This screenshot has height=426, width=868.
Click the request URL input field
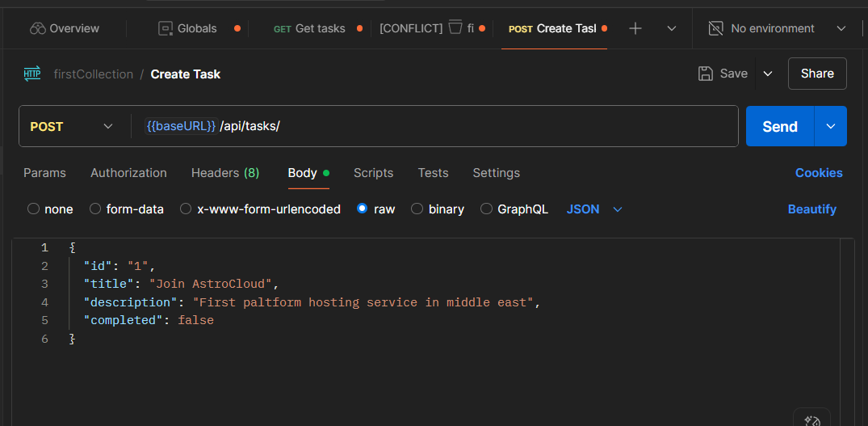(x=434, y=126)
